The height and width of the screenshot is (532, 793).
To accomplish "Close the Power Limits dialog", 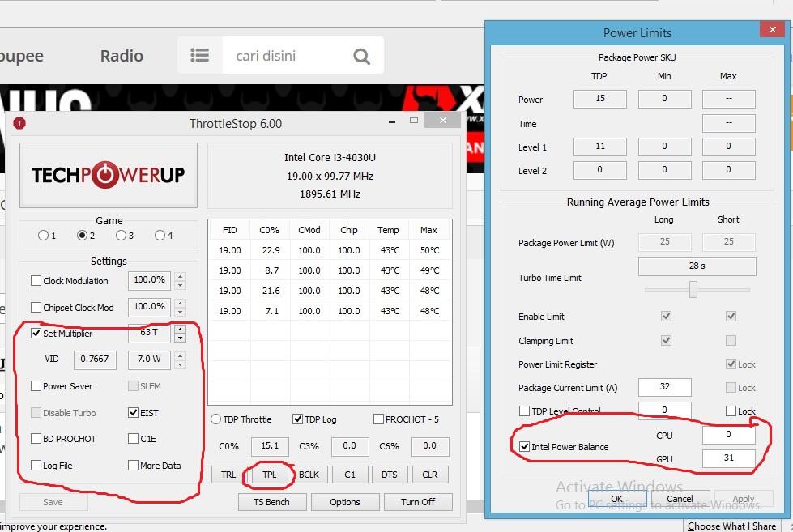I will coord(772,29).
